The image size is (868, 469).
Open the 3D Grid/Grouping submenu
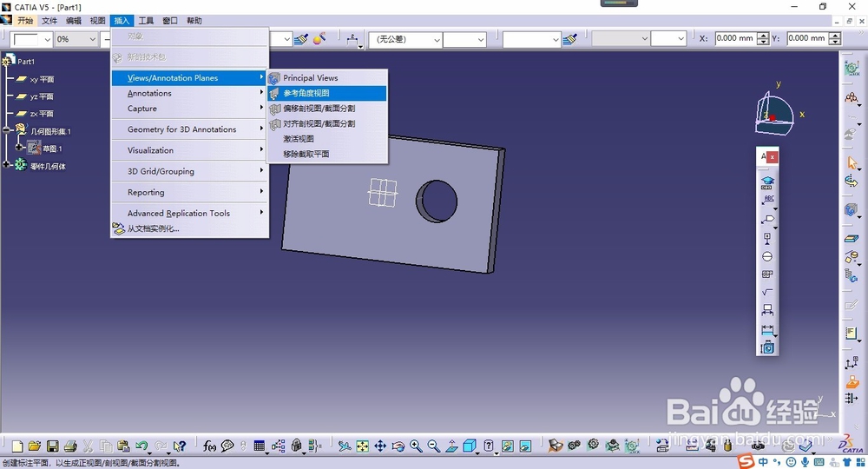pyautogui.click(x=189, y=171)
